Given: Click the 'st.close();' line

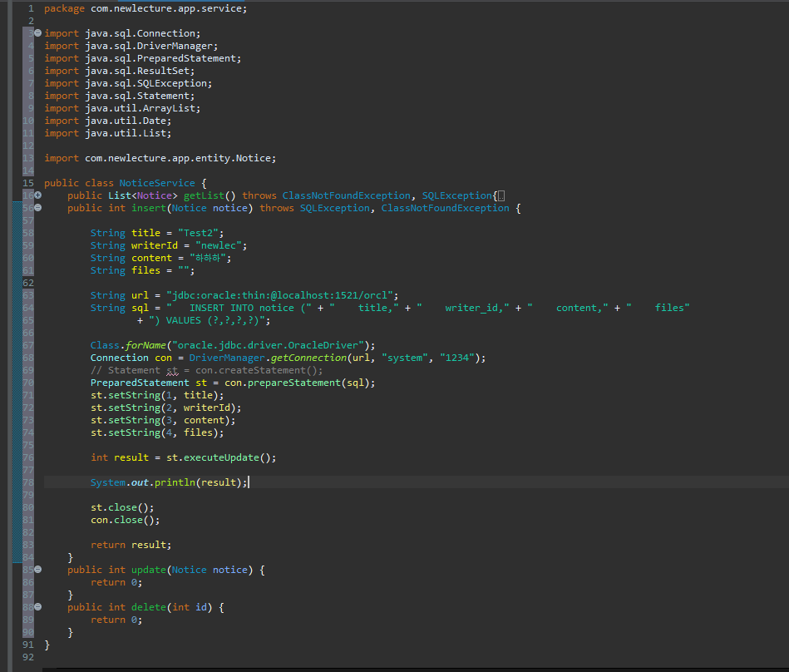Looking at the screenshot, I should tap(122, 507).
